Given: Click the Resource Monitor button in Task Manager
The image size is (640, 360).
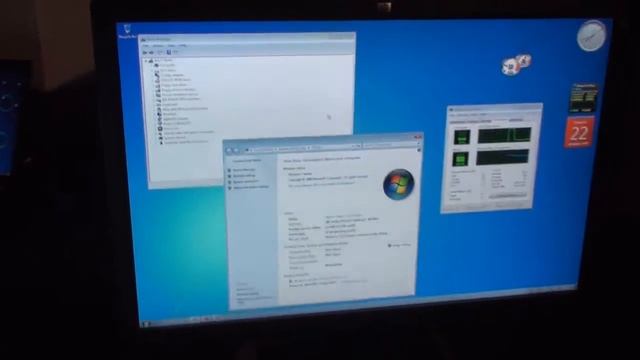Looking at the screenshot, I should tap(507, 196).
